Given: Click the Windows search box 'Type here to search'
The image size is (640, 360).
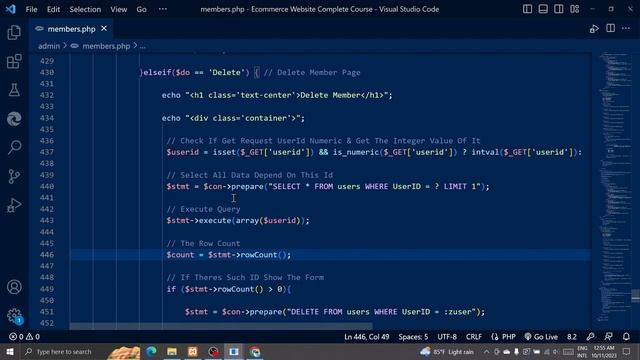Looking at the screenshot, I should pos(63,351).
